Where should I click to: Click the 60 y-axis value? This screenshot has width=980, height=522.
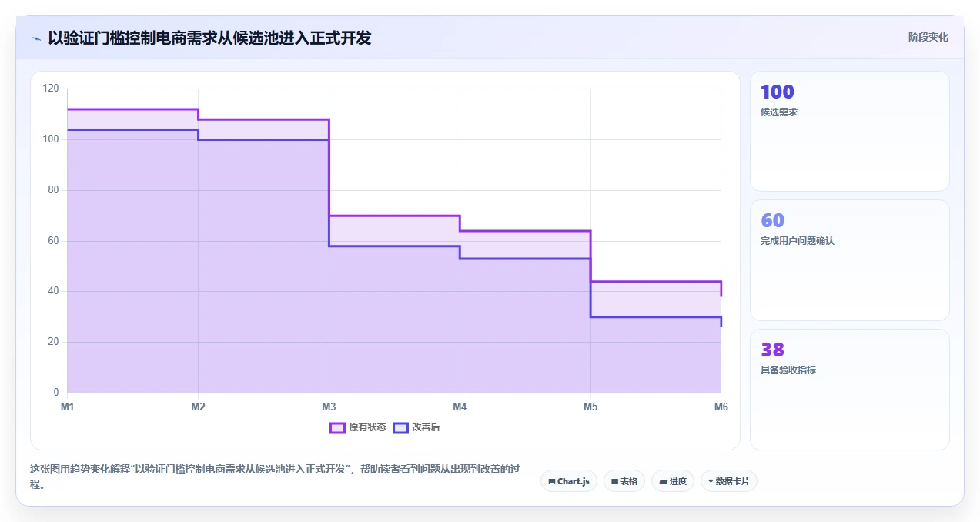[x=53, y=241]
